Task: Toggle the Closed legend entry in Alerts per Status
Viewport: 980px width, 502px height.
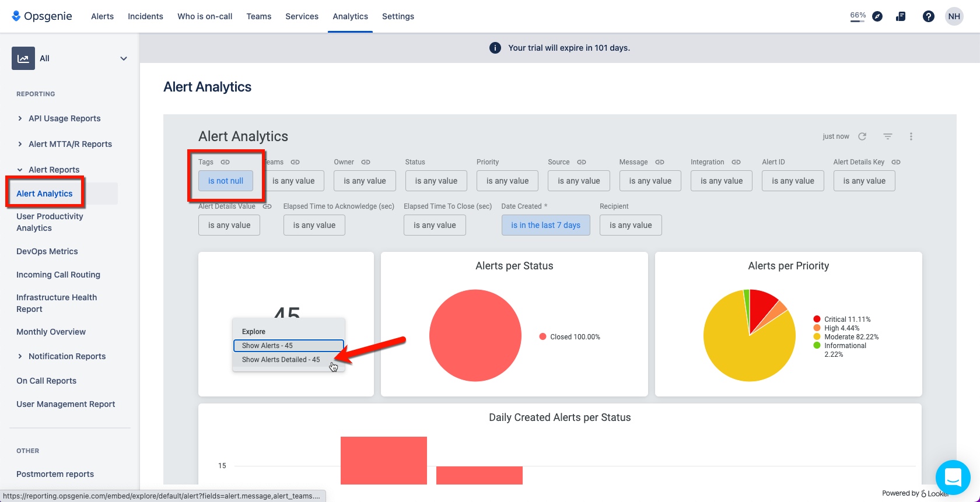Action: (x=570, y=337)
